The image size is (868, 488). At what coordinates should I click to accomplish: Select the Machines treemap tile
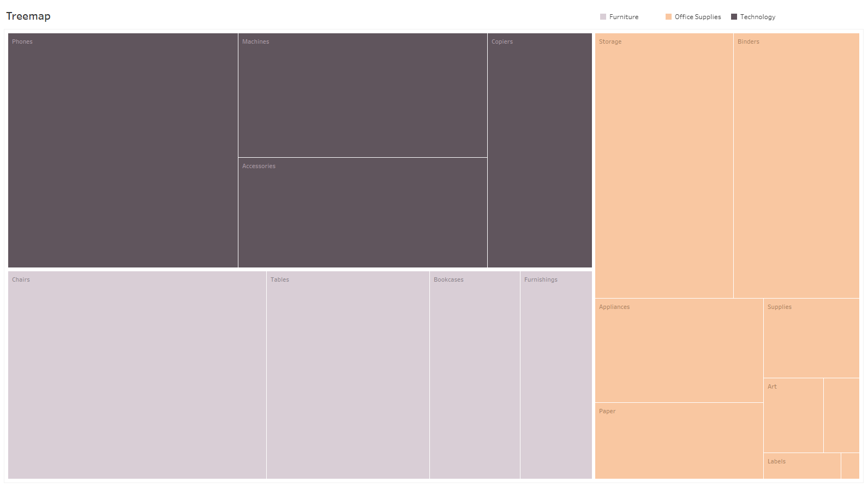(363, 95)
